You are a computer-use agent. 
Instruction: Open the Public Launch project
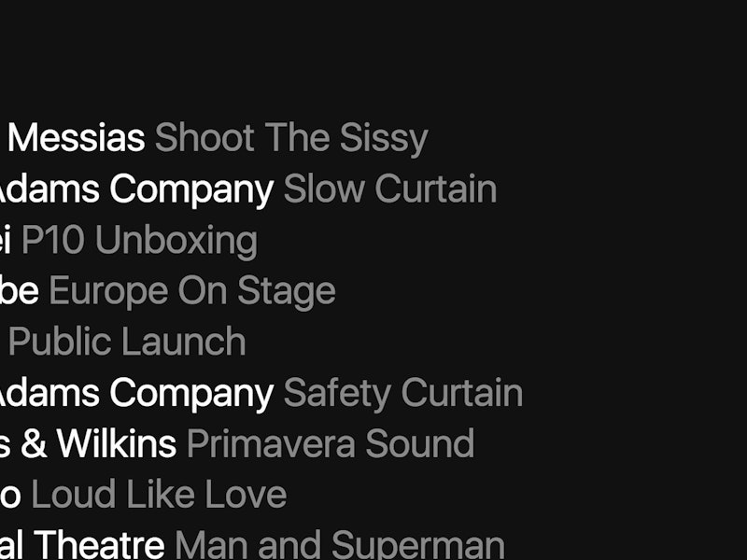[x=127, y=342]
